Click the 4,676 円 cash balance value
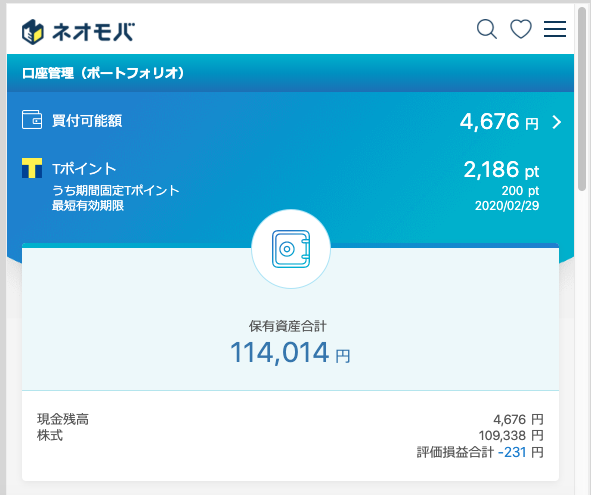The width and height of the screenshot is (591, 495). point(518,419)
